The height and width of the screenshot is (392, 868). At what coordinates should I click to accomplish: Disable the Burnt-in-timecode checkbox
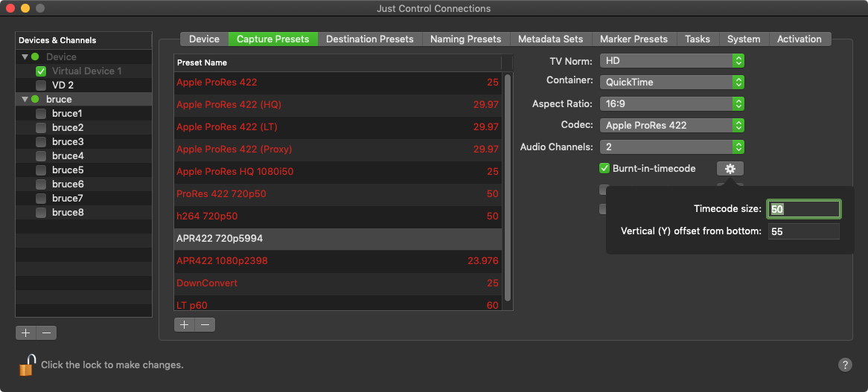604,168
